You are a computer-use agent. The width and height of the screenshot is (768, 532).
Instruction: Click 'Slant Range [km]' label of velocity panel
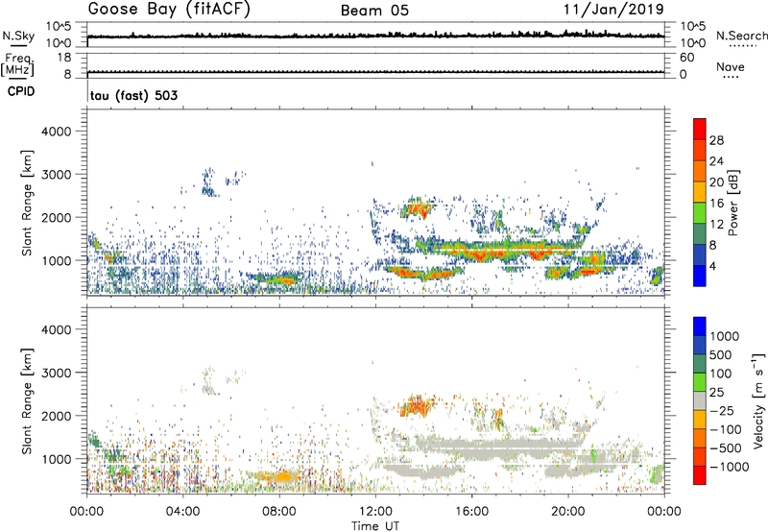[x=27, y=400]
